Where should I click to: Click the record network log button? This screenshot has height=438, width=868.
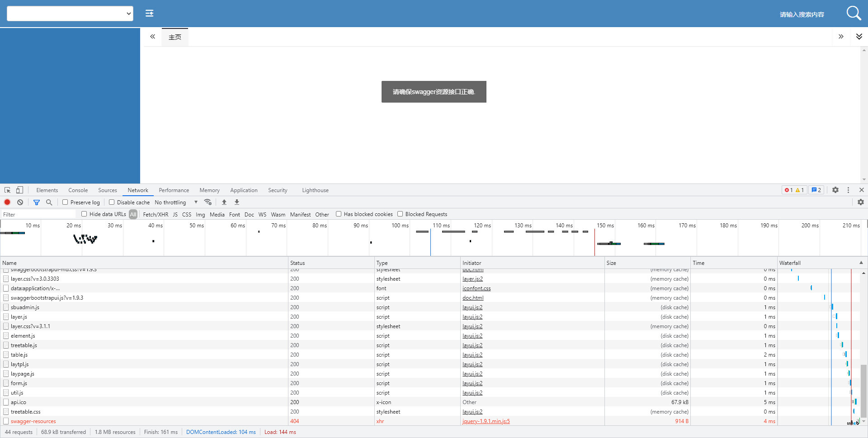[7, 202]
